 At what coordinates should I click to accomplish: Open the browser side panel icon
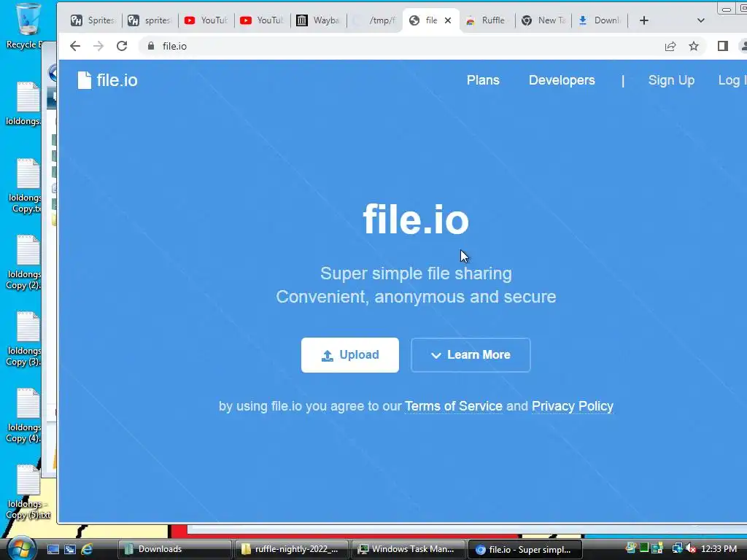(723, 46)
